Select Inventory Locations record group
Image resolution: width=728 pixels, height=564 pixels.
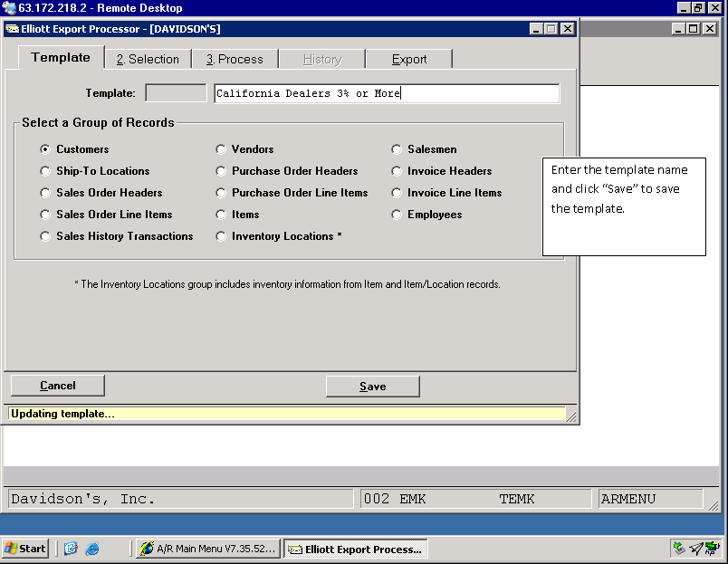(x=221, y=236)
